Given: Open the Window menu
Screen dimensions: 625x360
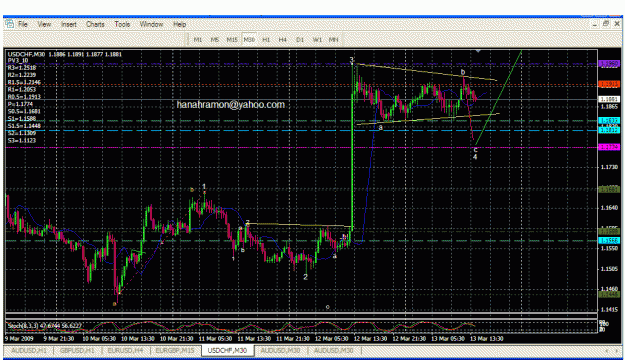Looking at the screenshot, I should pyautogui.click(x=151, y=24).
